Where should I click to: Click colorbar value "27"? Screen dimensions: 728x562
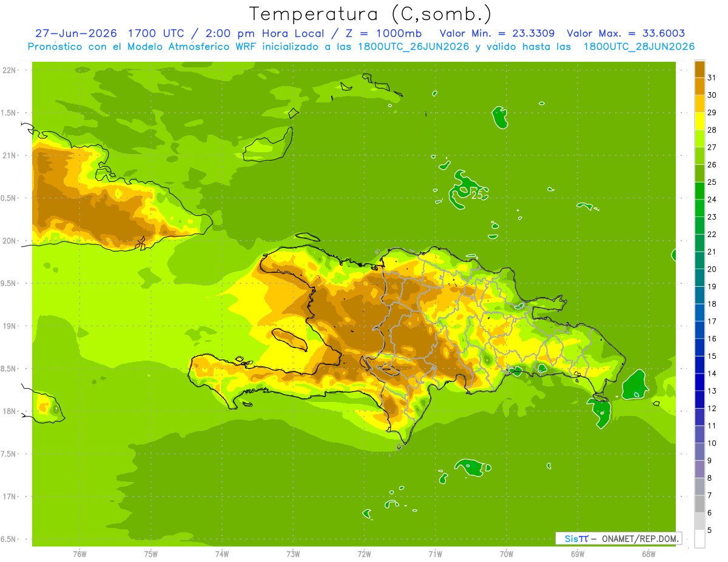[712, 147]
